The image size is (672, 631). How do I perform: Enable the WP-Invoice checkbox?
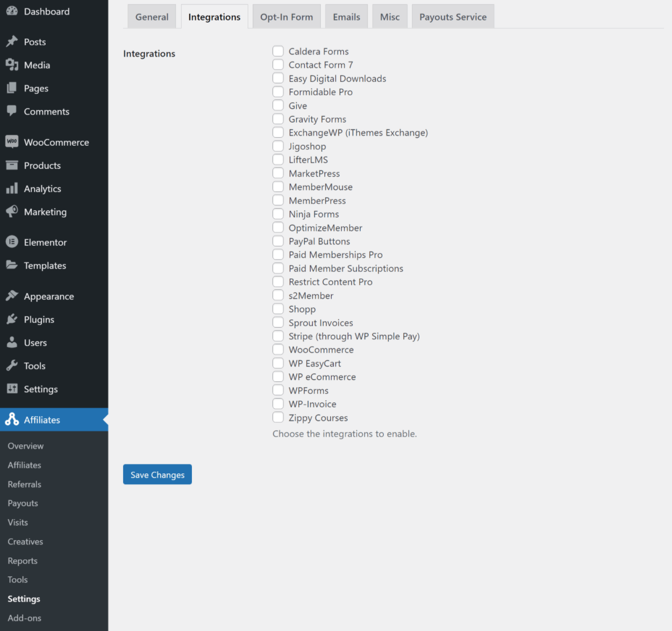coord(278,404)
